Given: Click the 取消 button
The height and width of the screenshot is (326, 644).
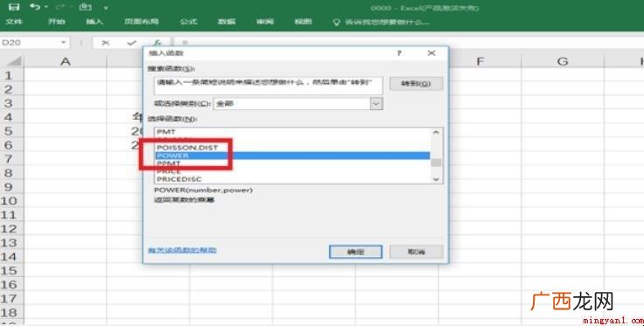Looking at the screenshot, I should [416, 252].
